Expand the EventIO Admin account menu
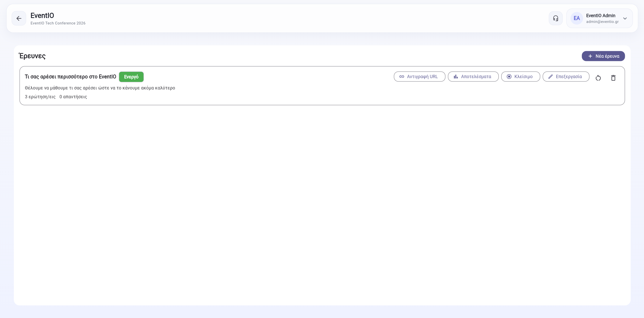 tap(625, 18)
